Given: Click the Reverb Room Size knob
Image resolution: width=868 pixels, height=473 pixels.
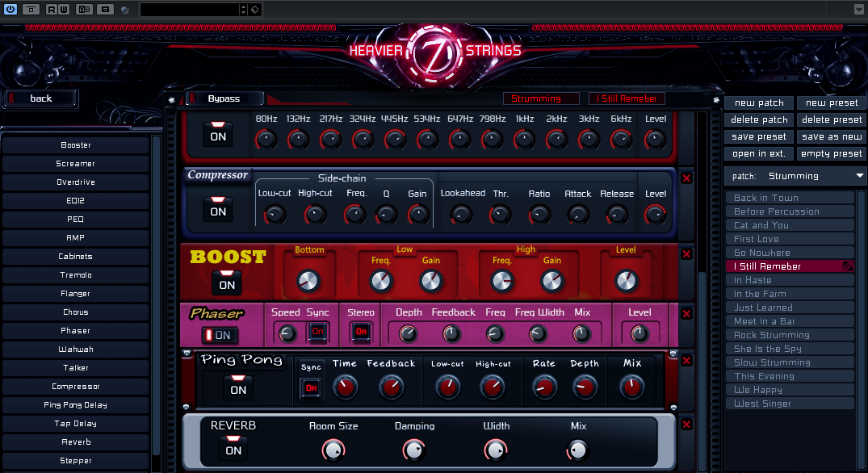Looking at the screenshot, I should tap(333, 450).
